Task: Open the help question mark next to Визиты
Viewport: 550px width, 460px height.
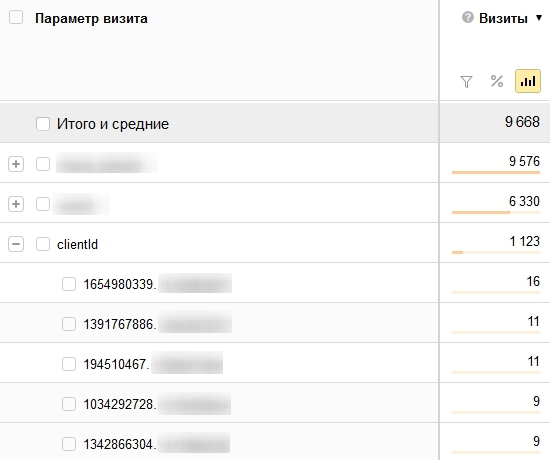Action: [x=468, y=17]
